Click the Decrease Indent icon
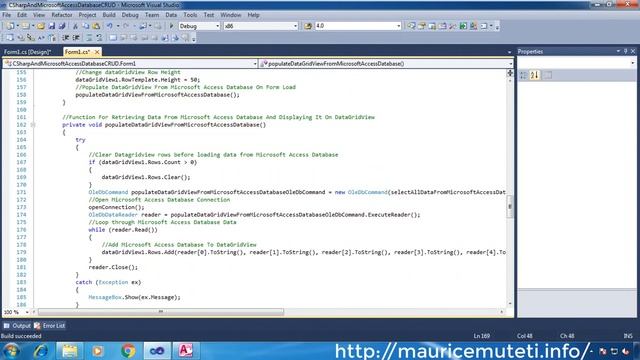640x360 pixels. point(65,38)
